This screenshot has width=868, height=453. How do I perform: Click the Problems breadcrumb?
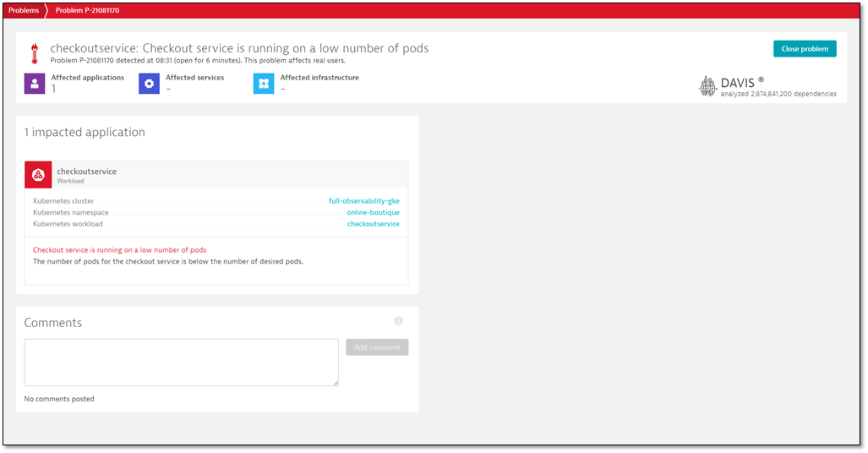coord(24,10)
